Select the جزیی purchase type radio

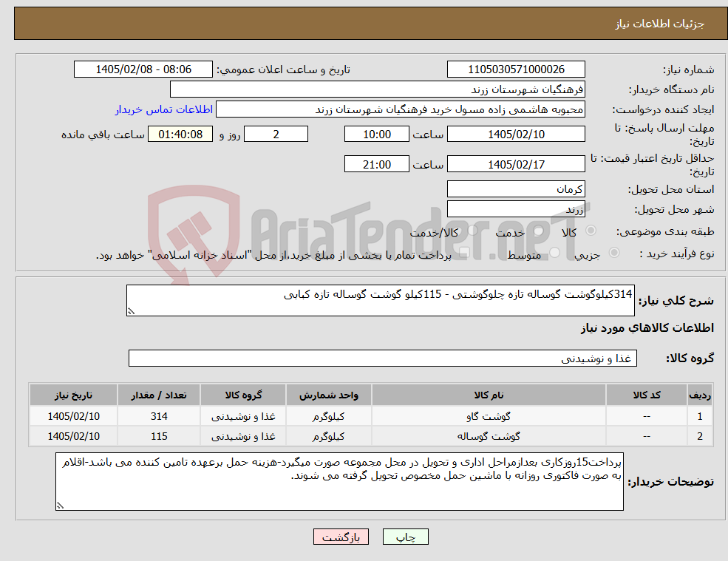(x=613, y=253)
